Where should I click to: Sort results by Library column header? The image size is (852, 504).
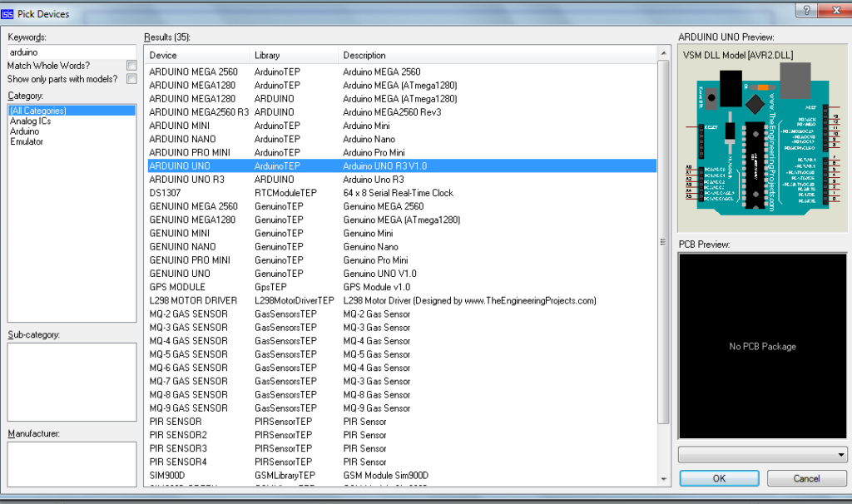295,56
